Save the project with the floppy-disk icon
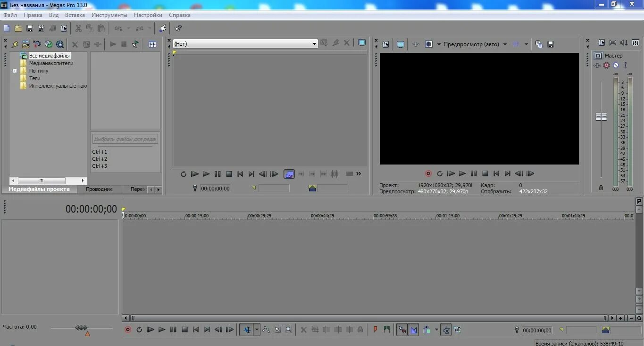Screen dimensions: 644x346 tap(30, 29)
